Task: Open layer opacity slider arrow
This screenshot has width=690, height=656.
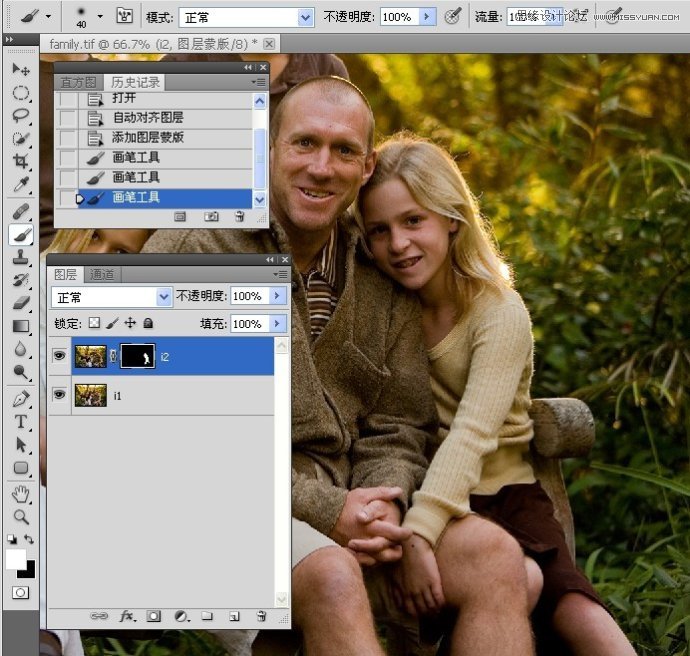Action: tap(277, 296)
